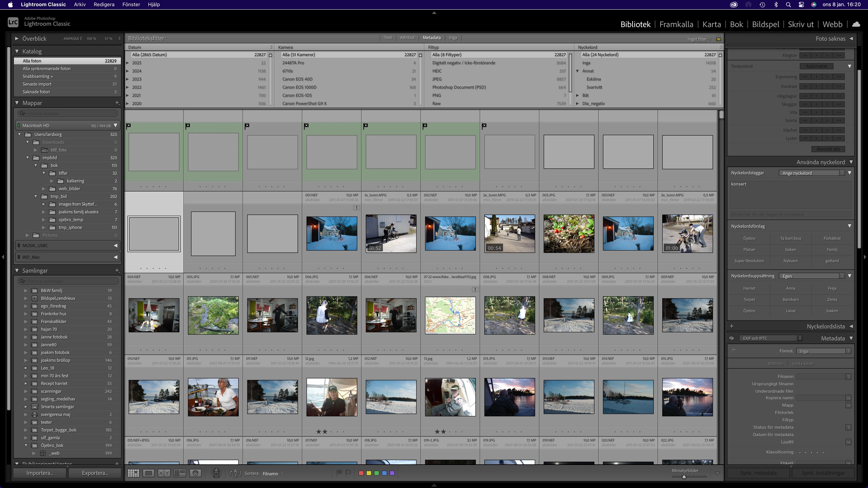Click the cloud sync status icon
The image size is (868, 488).
pyautogui.click(x=856, y=24)
